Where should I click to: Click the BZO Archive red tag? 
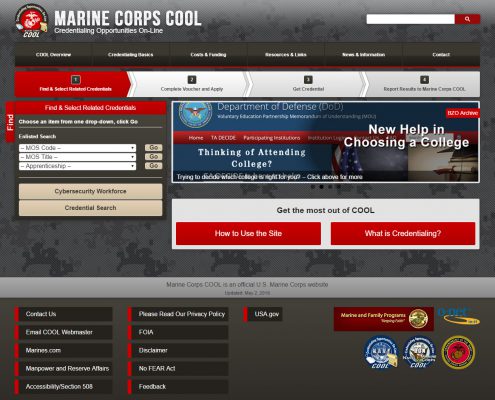463,113
